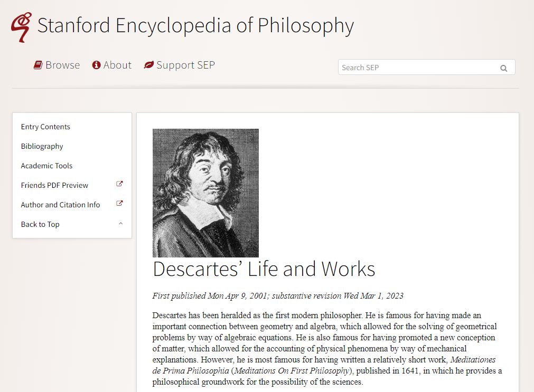
Task: Click the italic text 'Meditations On First Philosophy'
Action: point(293,370)
